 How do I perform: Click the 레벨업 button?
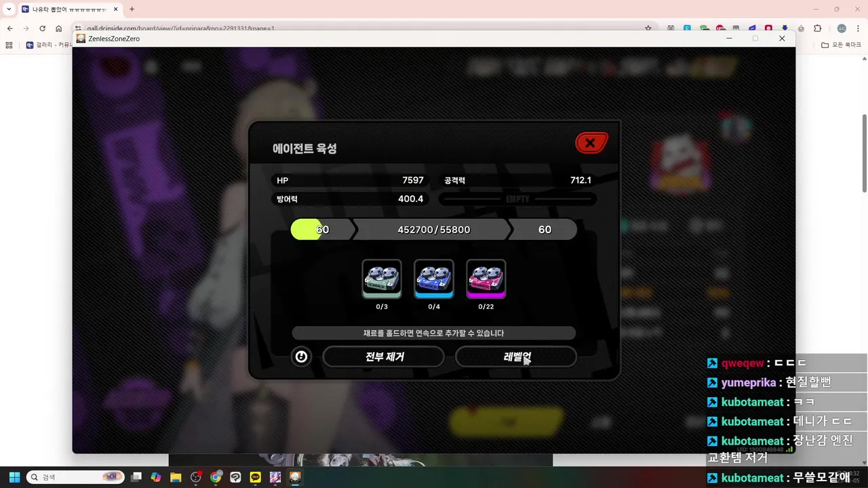(x=516, y=357)
